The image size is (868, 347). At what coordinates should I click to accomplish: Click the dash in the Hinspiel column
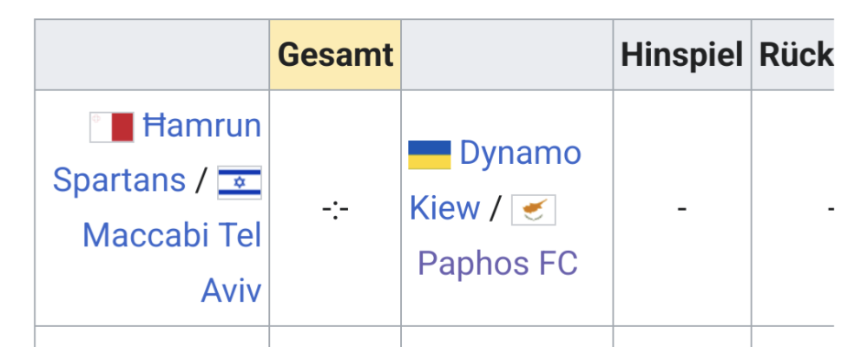(682, 209)
